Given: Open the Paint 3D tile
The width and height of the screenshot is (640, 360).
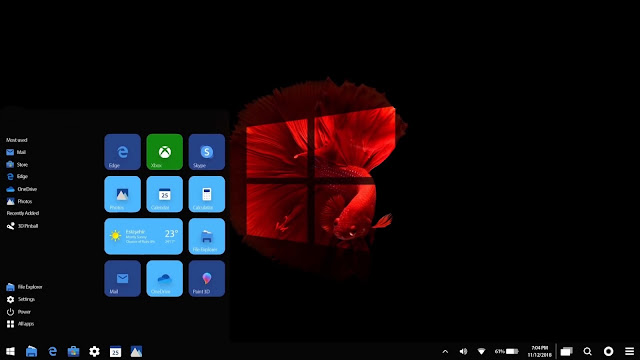Looking at the screenshot, I should pyautogui.click(x=207, y=278).
